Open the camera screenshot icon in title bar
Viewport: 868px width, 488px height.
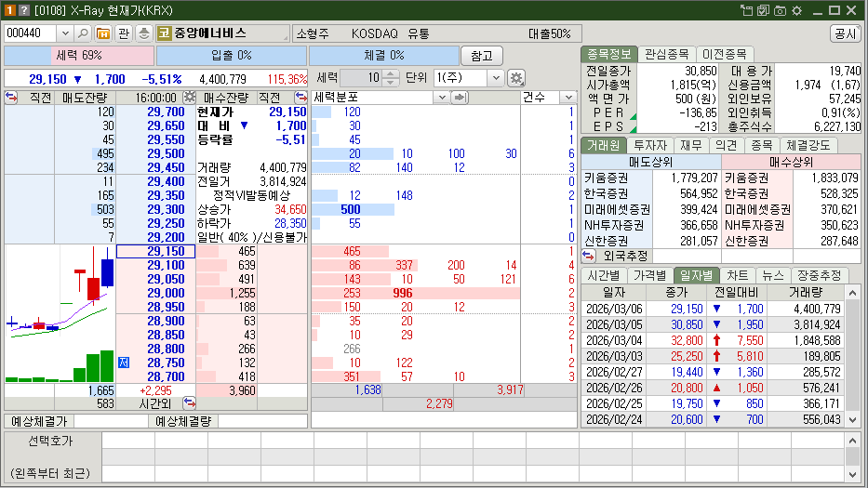click(x=781, y=9)
